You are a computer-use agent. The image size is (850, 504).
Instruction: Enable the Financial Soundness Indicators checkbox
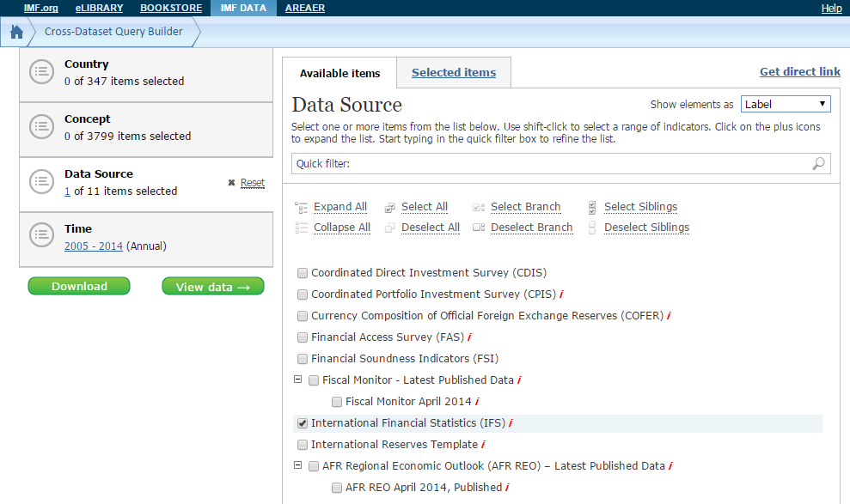point(303,359)
